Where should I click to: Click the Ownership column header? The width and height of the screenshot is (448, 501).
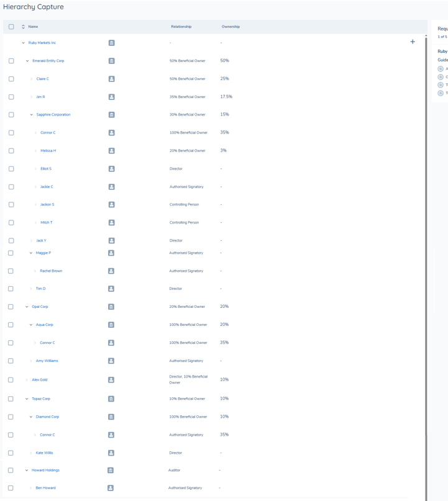[231, 27]
